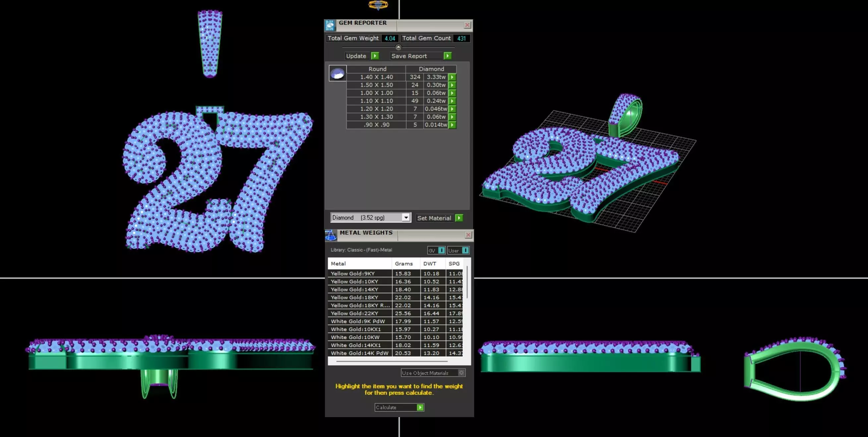Click the Save Report button label
Image resolution: width=868 pixels, height=437 pixels.
[409, 56]
